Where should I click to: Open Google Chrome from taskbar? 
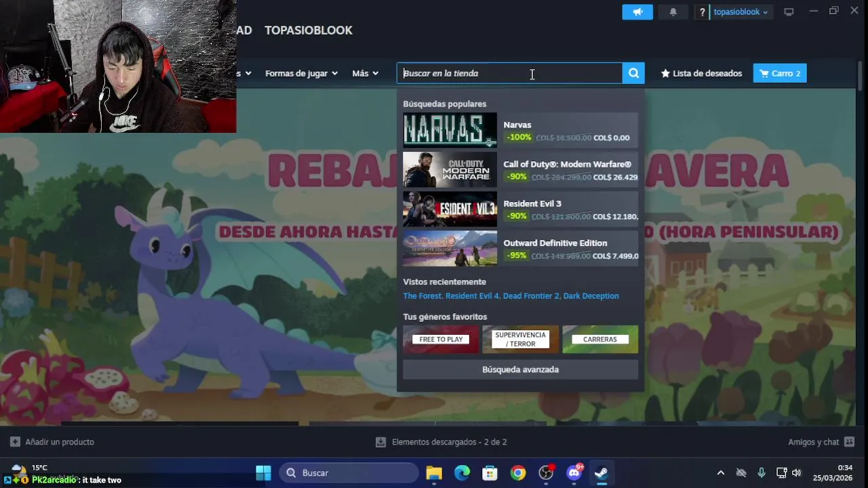pos(518,473)
